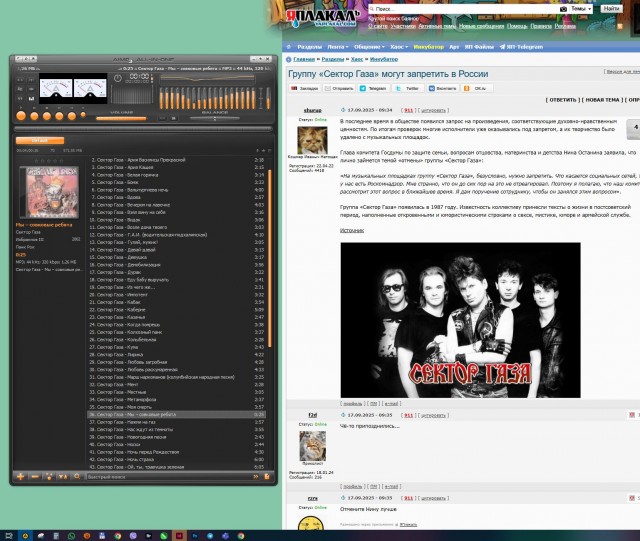
Task: Click ОТВЕТИТЬ reply link
Action: [562, 100]
